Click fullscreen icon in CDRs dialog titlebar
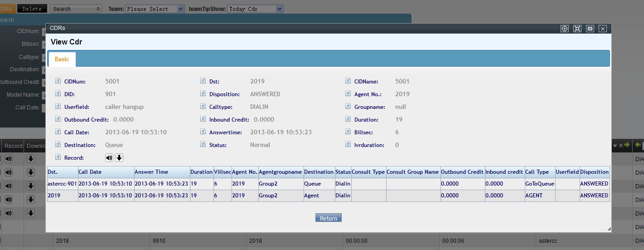Viewport: 644px width, 250px height. click(x=577, y=29)
